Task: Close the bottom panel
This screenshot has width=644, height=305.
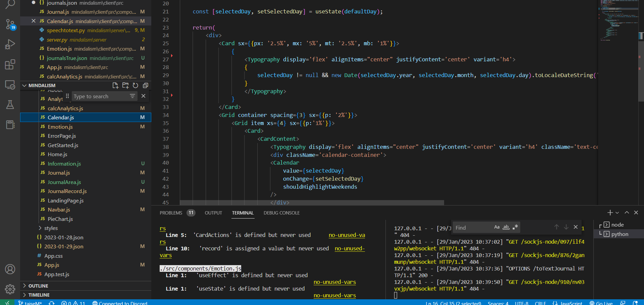Action: pyautogui.click(x=636, y=212)
